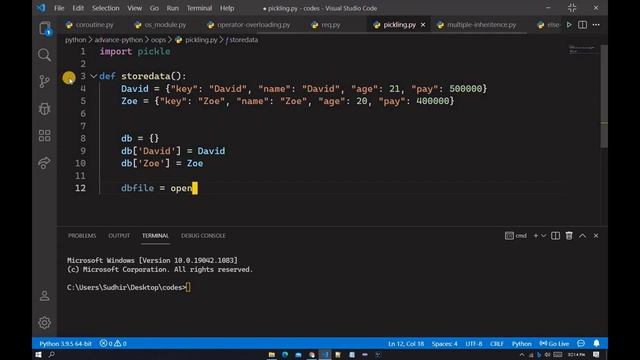Open the Go menu
Viewport: 640px width, 360px height.
[x=154, y=8]
